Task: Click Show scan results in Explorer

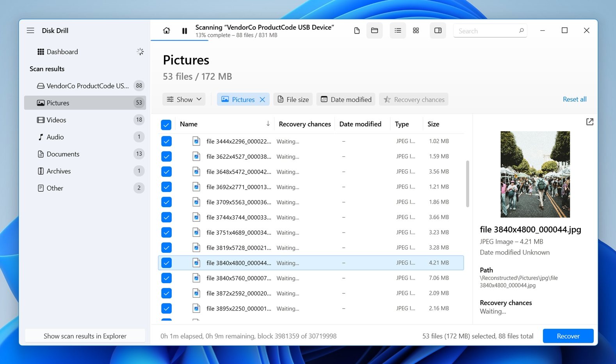Action: 85,336
